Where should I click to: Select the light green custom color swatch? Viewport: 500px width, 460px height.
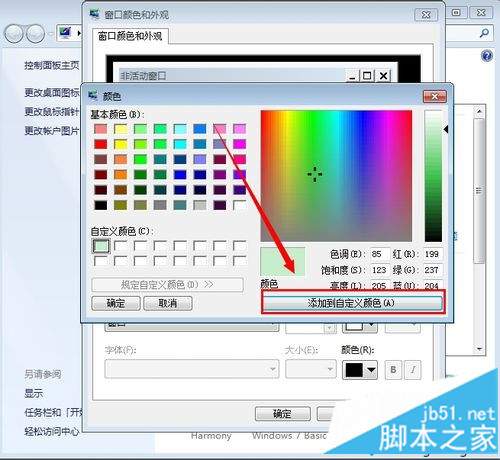point(101,246)
